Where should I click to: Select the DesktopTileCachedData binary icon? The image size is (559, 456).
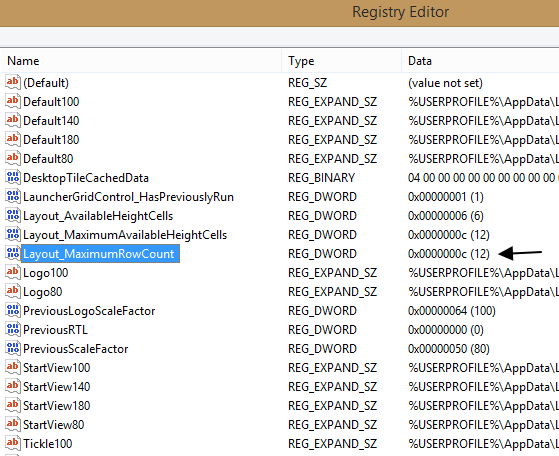point(13,177)
